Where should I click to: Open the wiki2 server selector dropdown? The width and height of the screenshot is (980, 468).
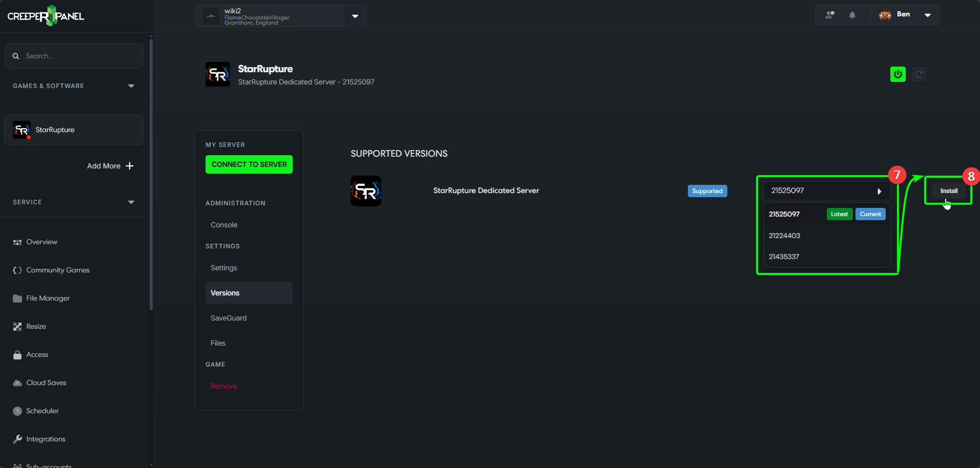click(x=355, y=16)
